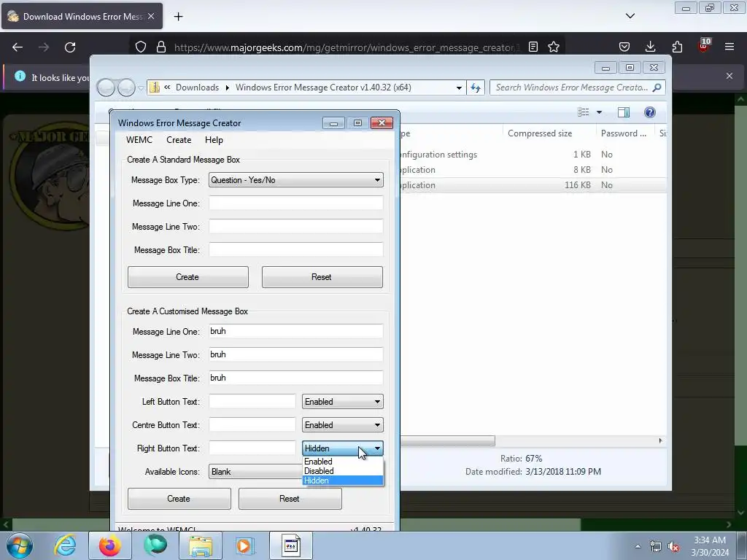Click the standard Message Line One field
747x560 pixels.
coord(296,203)
